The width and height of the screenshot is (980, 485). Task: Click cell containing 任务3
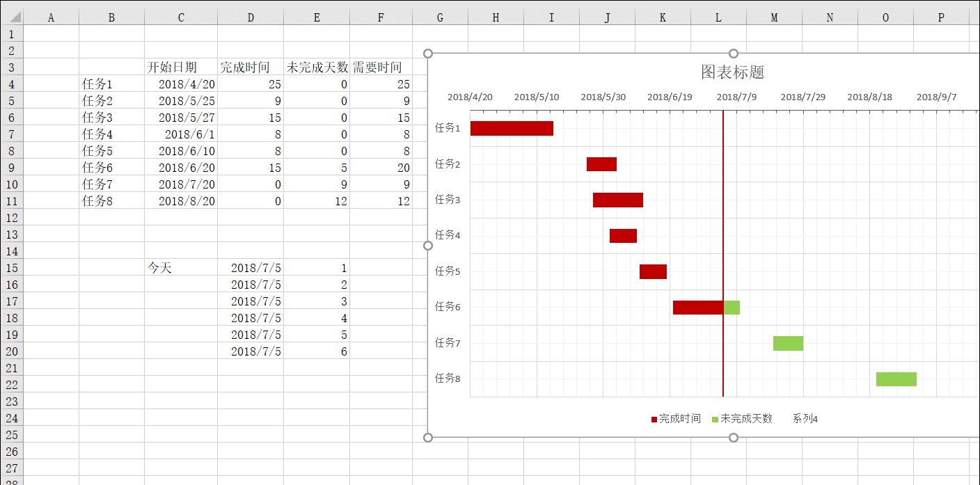coord(111,118)
